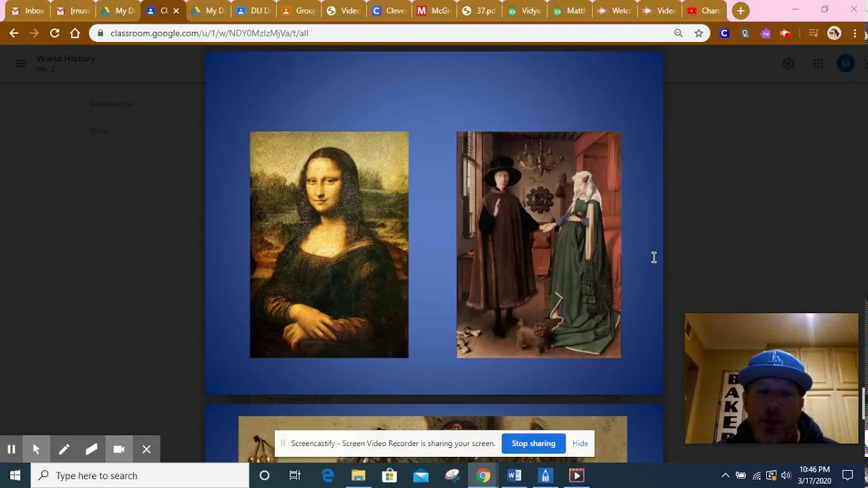
Task: Close the active Classroom tab
Action: coord(176,11)
